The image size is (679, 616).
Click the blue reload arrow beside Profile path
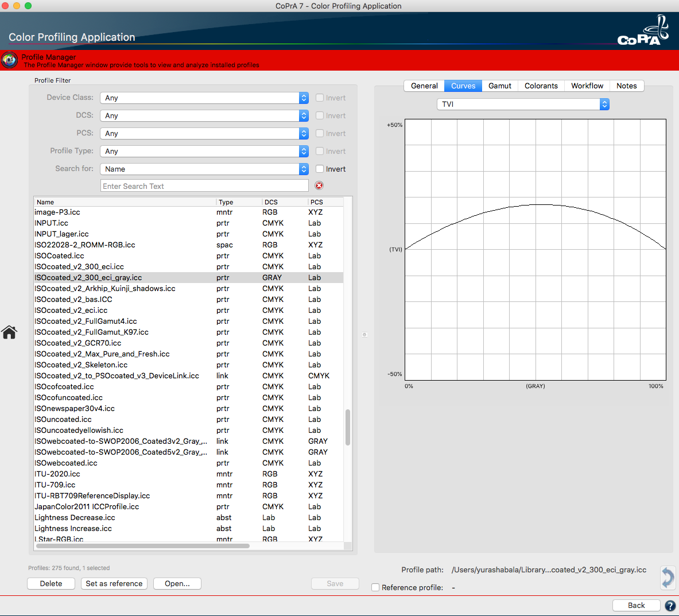click(x=668, y=578)
